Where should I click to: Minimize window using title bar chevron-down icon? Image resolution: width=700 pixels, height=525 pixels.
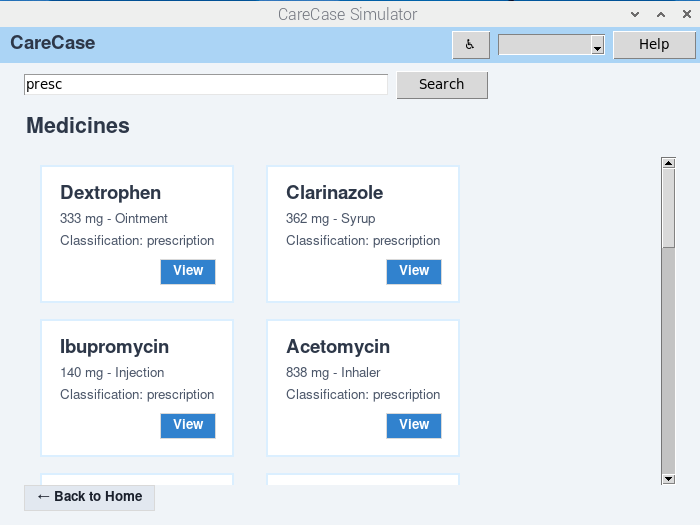(634, 14)
